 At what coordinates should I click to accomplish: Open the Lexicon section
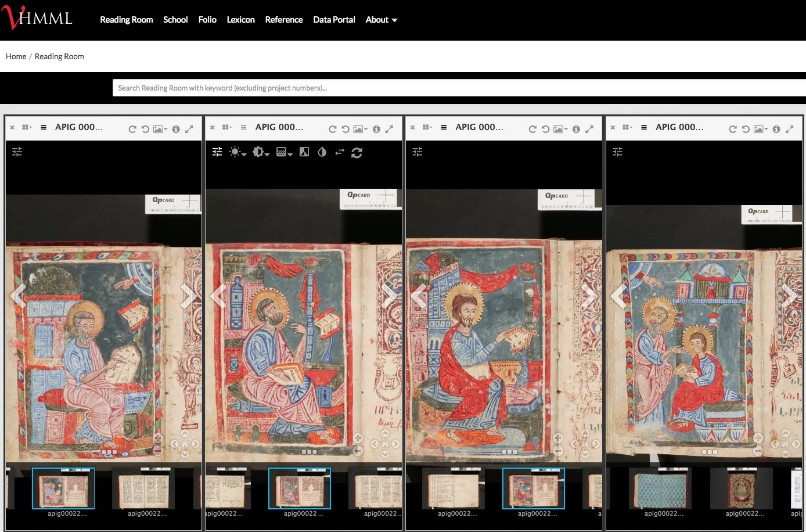240,20
